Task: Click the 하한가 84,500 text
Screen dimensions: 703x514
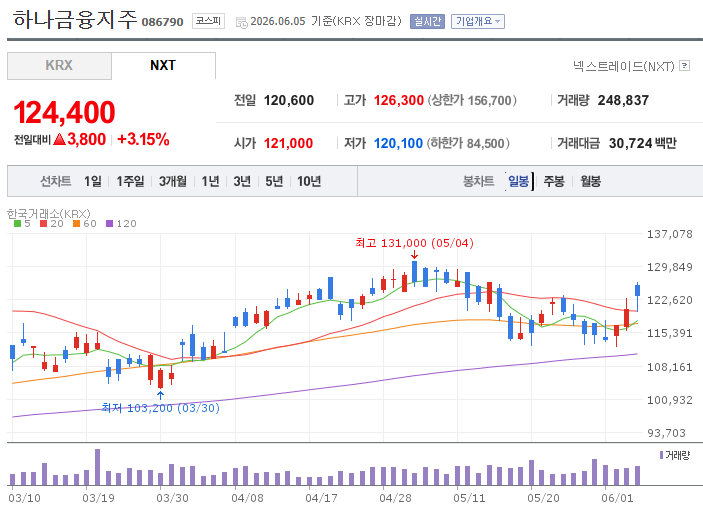Action: point(468,144)
